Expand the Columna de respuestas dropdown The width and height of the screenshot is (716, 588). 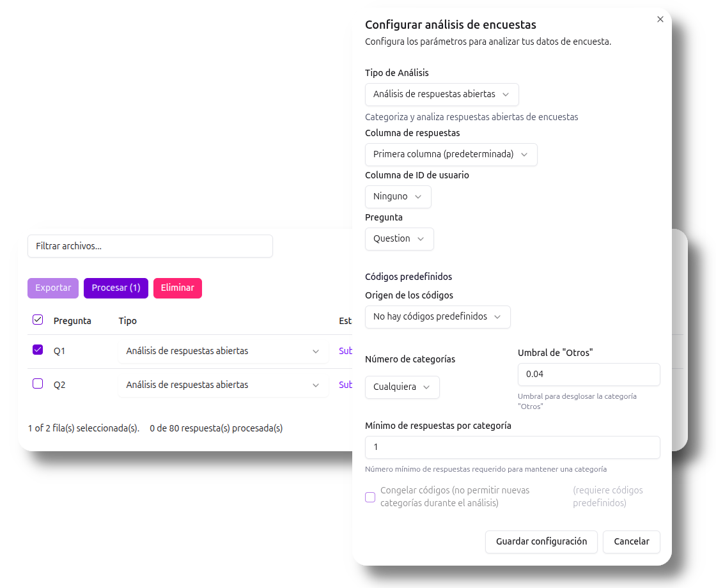click(x=451, y=155)
